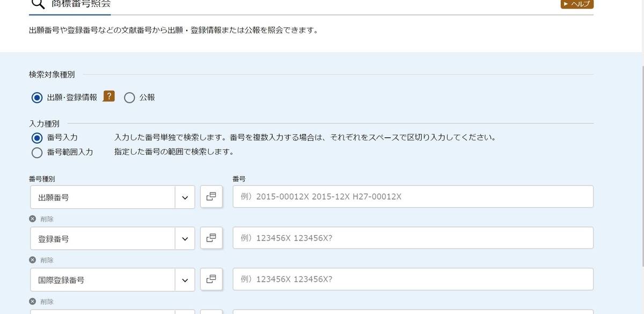Click the 出願番号 number input field

coord(413,196)
